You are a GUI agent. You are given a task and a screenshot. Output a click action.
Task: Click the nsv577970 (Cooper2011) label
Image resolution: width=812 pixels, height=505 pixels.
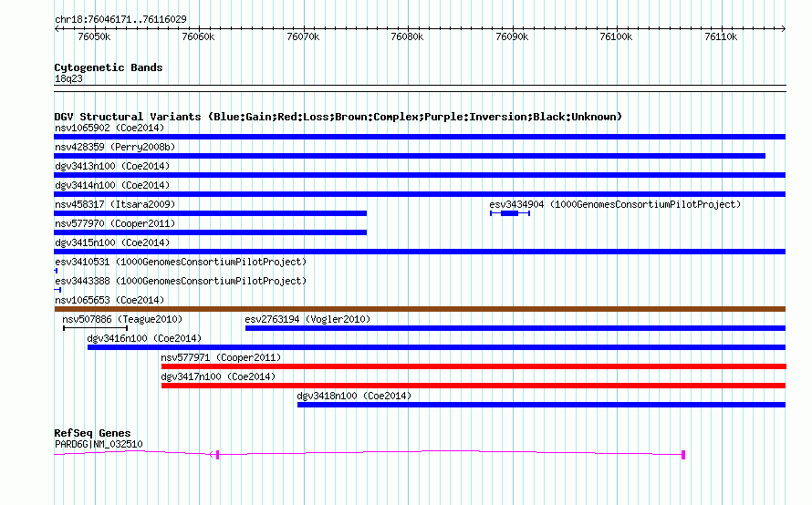115,223
